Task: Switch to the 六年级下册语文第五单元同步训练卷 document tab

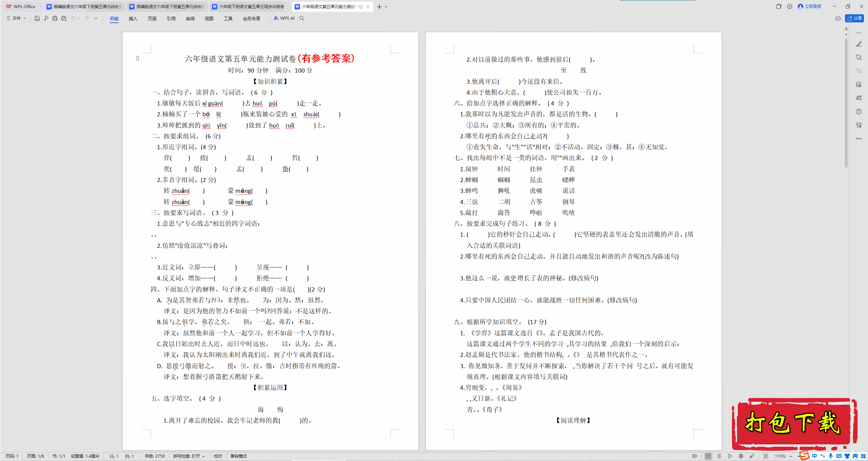Action: (249, 6)
